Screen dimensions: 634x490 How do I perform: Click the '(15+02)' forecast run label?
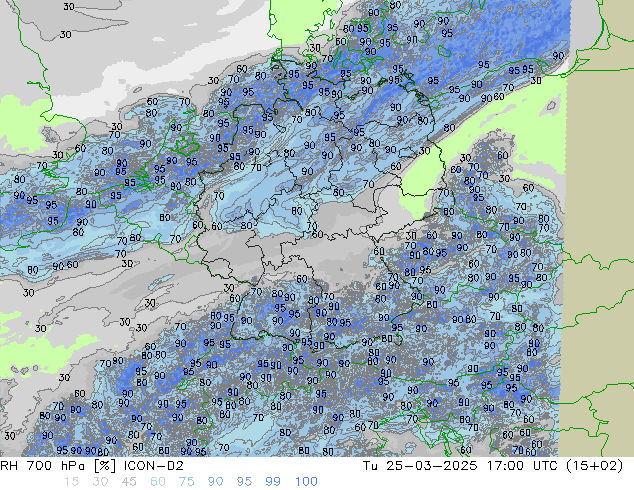594,466
